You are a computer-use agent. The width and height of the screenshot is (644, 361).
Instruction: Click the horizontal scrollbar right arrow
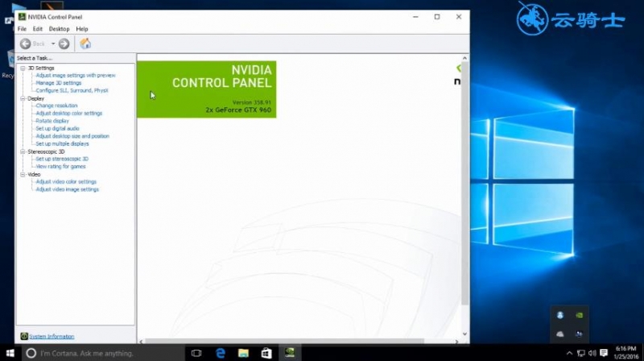456,342
